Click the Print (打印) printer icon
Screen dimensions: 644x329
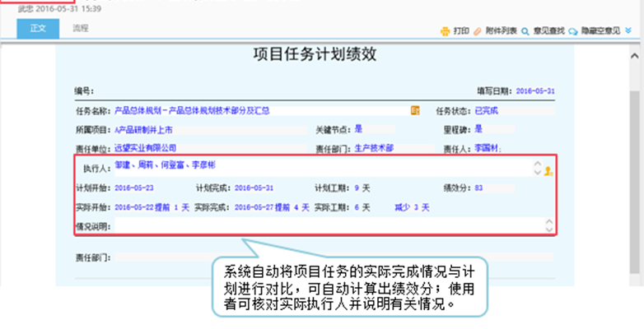[445, 31]
